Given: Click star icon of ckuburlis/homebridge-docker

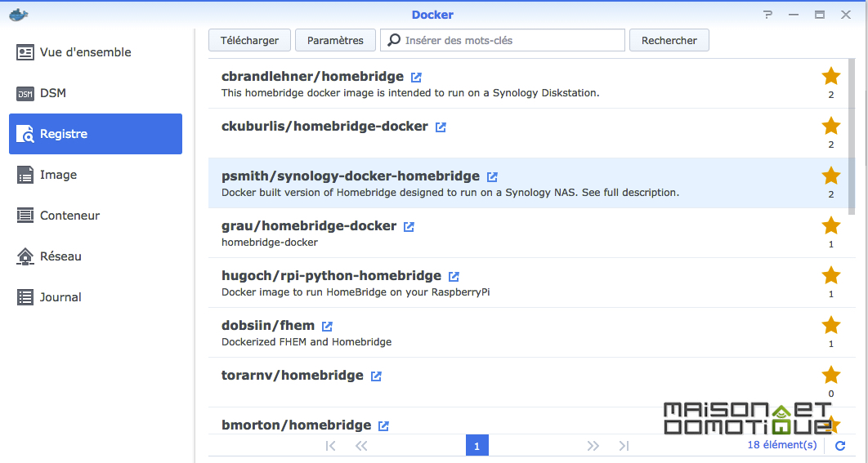Looking at the screenshot, I should pyautogui.click(x=831, y=126).
